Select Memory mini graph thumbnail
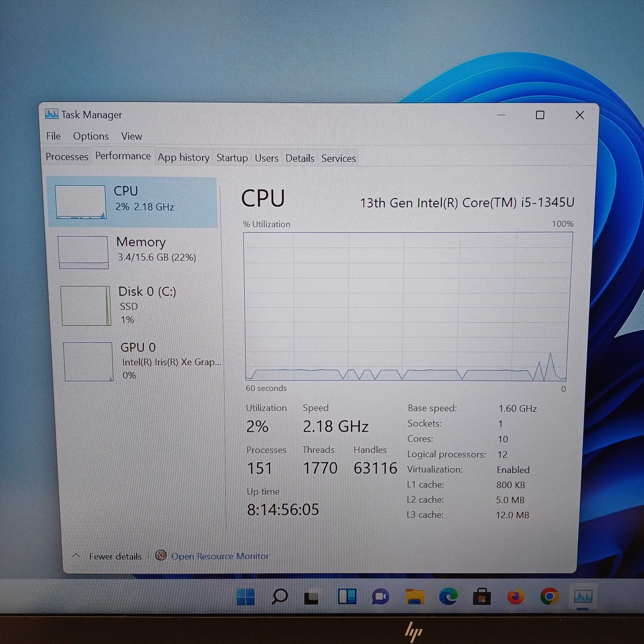This screenshot has height=644, width=644. tap(83, 252)
